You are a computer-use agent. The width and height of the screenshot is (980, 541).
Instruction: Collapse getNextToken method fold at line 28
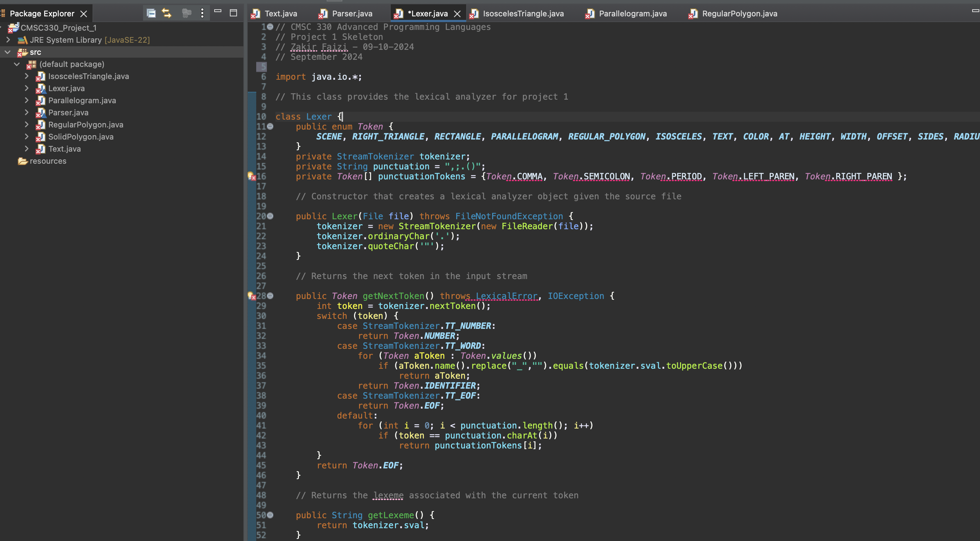coord(270,296)
